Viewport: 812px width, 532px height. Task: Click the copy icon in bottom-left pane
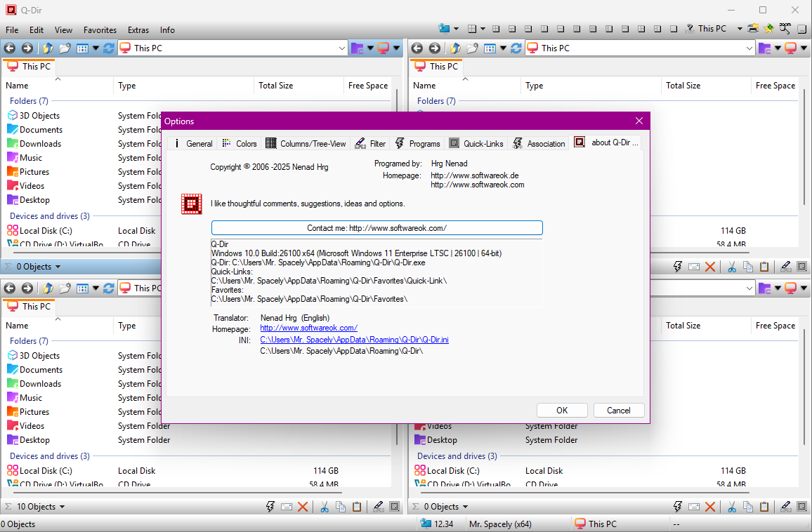[341, 507]
